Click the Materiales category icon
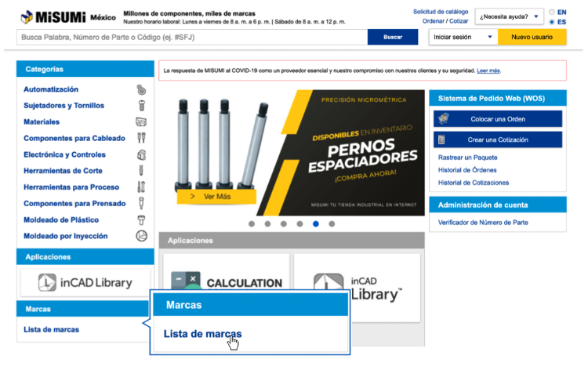Screen dimensions: 588x370 141,122
